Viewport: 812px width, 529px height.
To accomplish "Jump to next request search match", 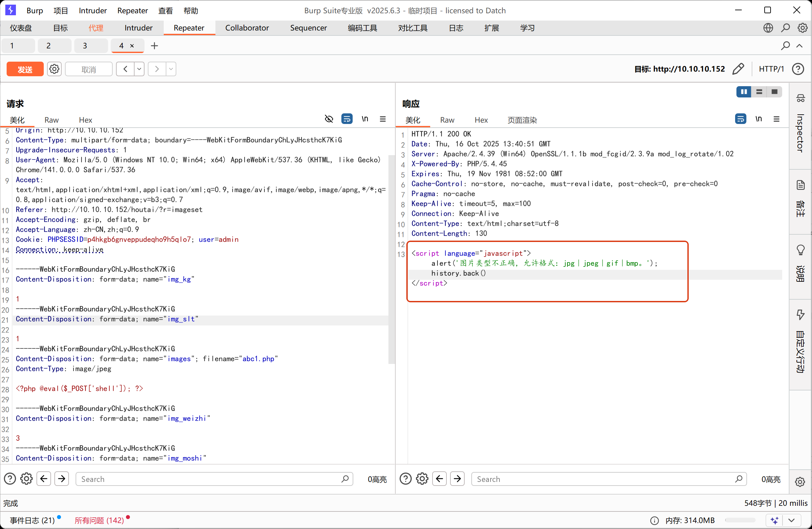I will coord(62,479).
